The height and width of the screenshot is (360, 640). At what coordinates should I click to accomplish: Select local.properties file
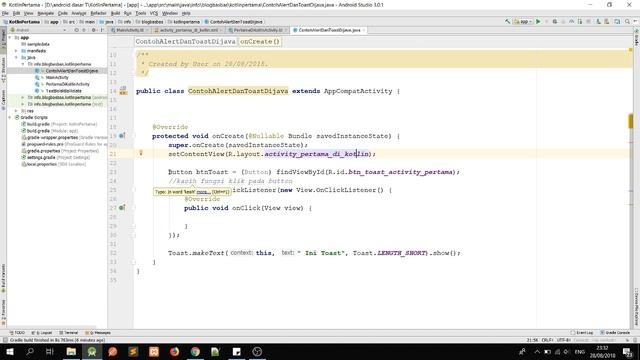tap(42, 164)
